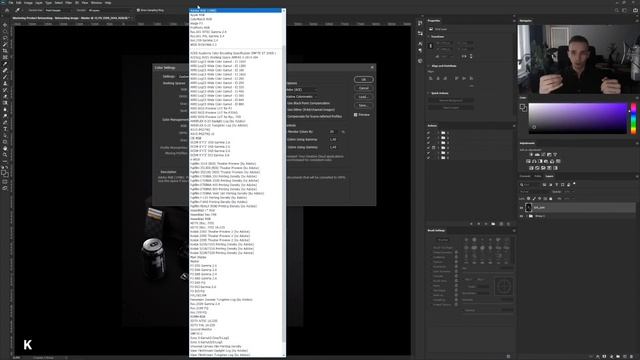Click the Hue/Saturation adjustment icon
640x360 pixels.
pos(528,161)
